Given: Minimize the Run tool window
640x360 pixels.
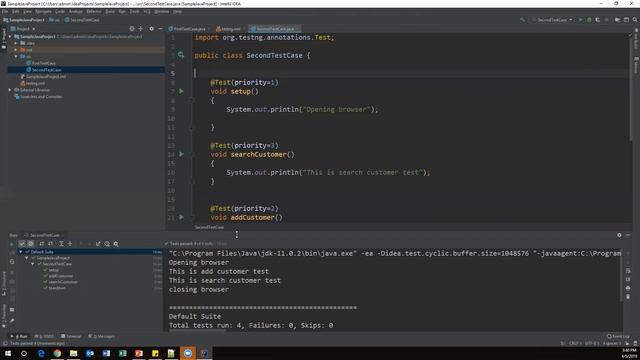Looking at the screenshot, I should tap(628, 235).
